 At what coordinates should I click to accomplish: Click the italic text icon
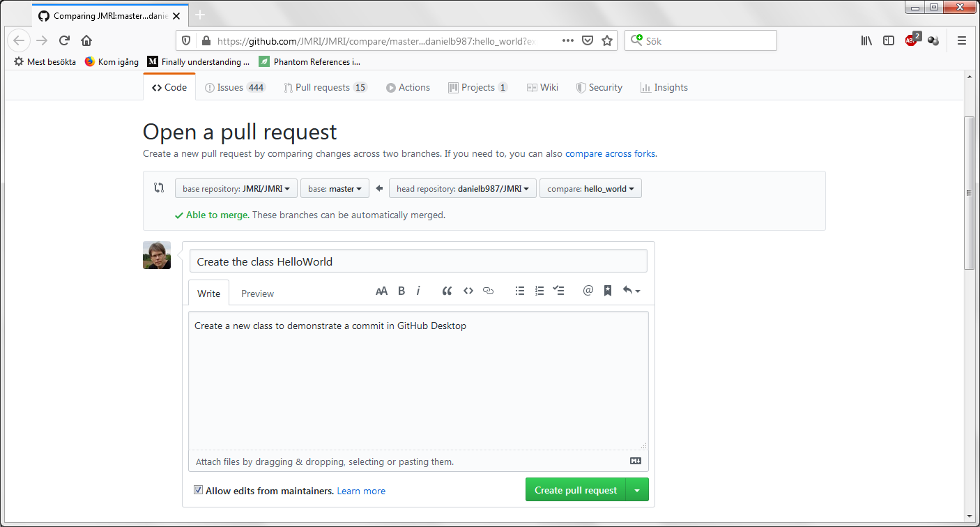[x=418, y=291]
